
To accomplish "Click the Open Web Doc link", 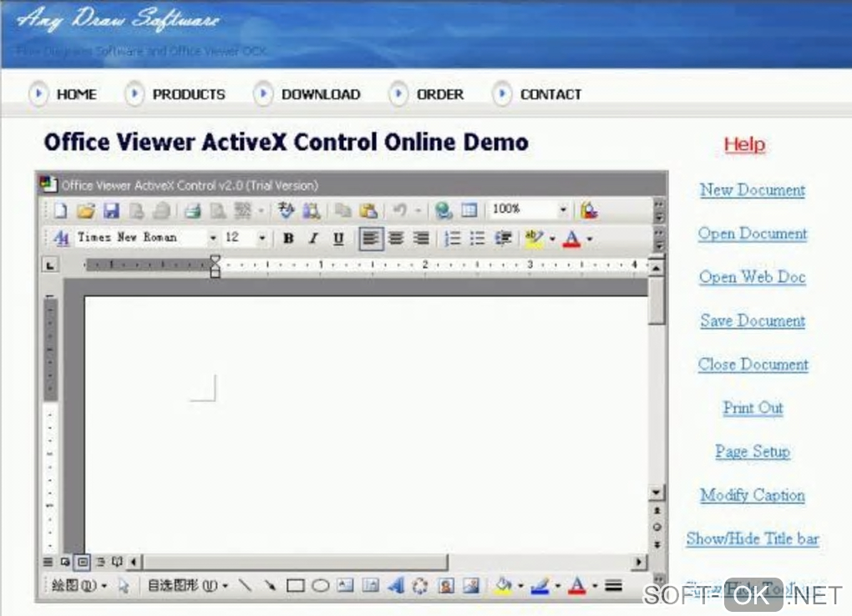I will click(x=753, y=277).
